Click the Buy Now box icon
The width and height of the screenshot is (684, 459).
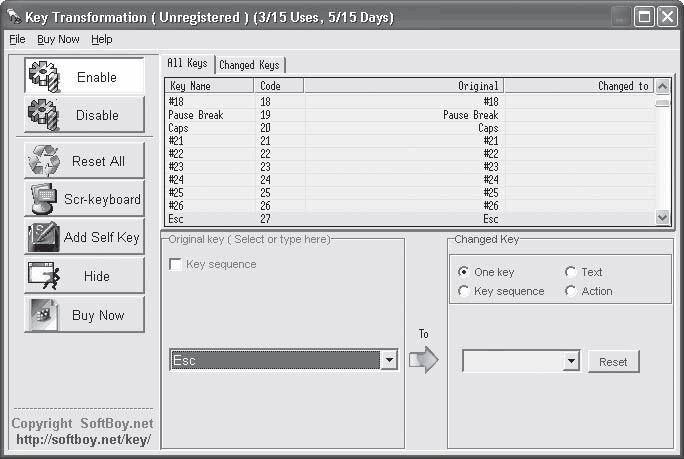(44, 315)
